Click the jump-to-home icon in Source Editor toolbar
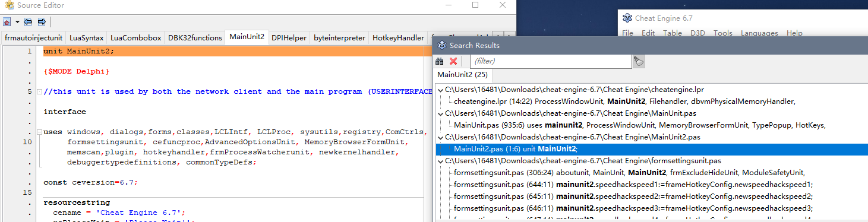 [x=7, y=22]
